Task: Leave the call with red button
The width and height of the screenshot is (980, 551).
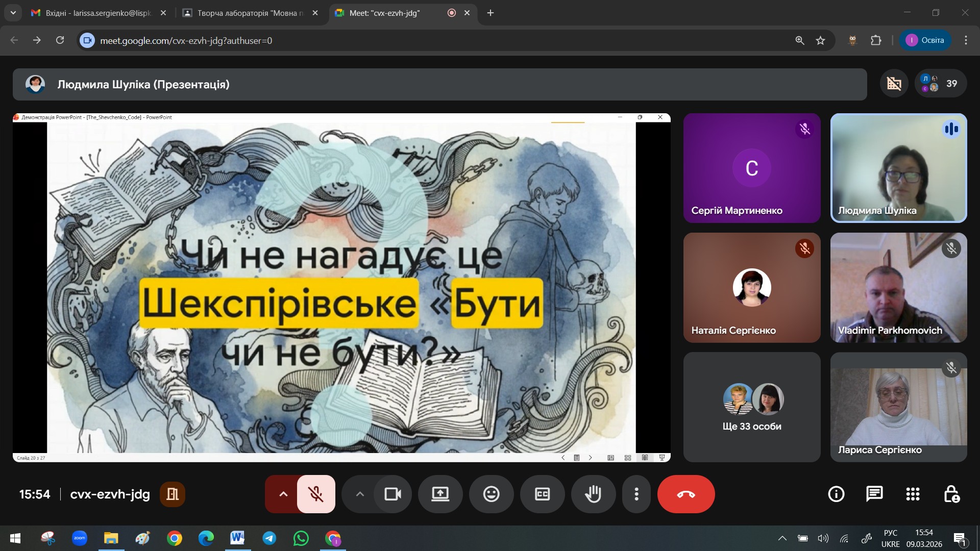Action: tap(686, 494)
